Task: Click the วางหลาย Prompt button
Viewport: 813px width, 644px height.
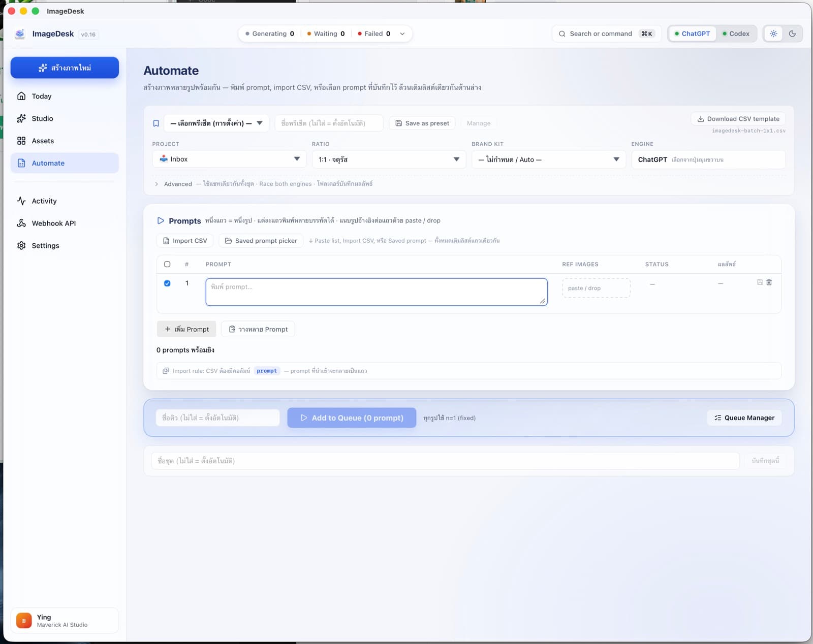Action: 258,329
